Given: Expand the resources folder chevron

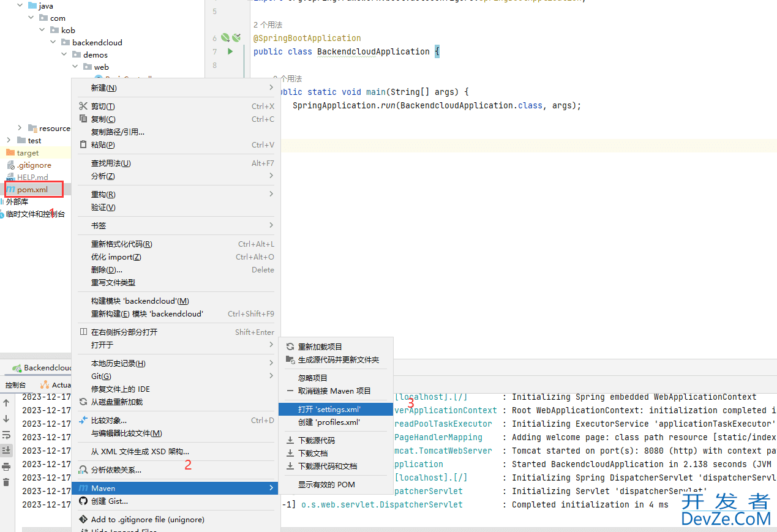Looking at the screenshot, I should coord(20,128).
